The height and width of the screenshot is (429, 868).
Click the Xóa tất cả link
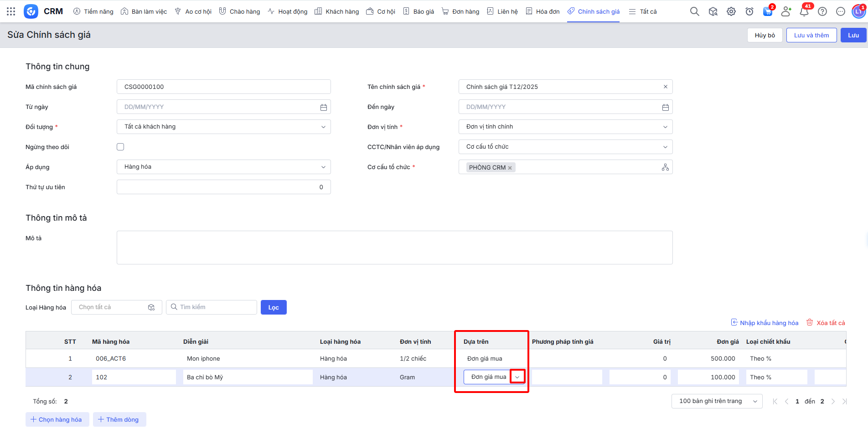(826, 323)
